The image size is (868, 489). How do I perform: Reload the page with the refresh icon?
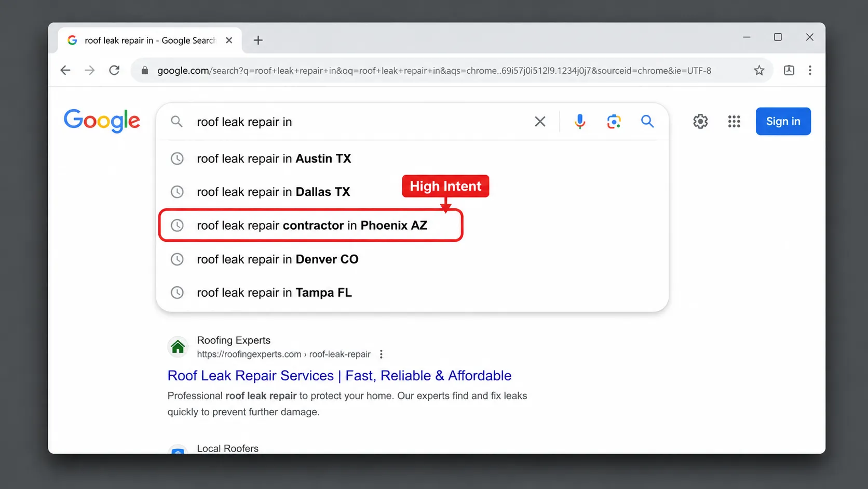pyautogui.click(x=114, y=70)
